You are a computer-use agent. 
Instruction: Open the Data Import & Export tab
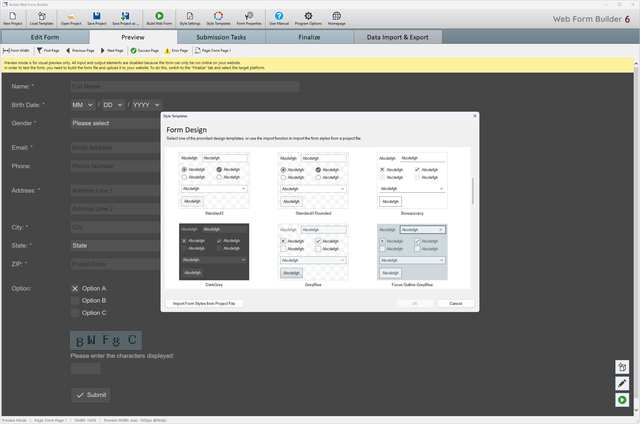click(x=398, y=37)
